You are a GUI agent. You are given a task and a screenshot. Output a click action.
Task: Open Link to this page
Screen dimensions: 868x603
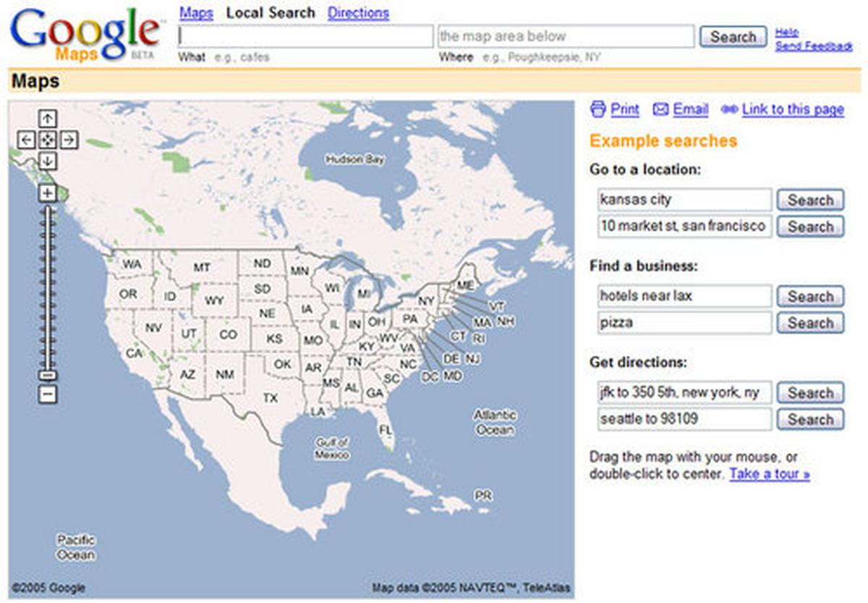click(x=792, y=109)
